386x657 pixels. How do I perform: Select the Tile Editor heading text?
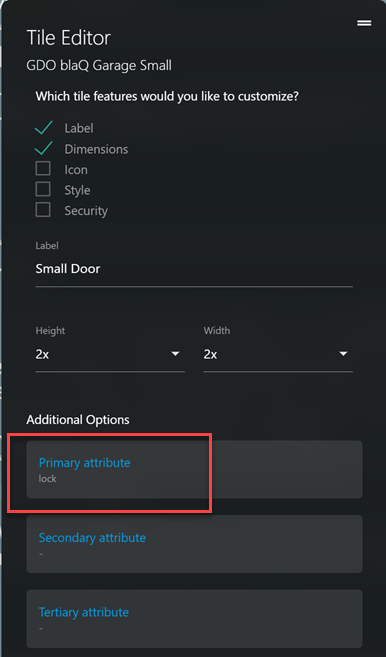coord(69,38)
